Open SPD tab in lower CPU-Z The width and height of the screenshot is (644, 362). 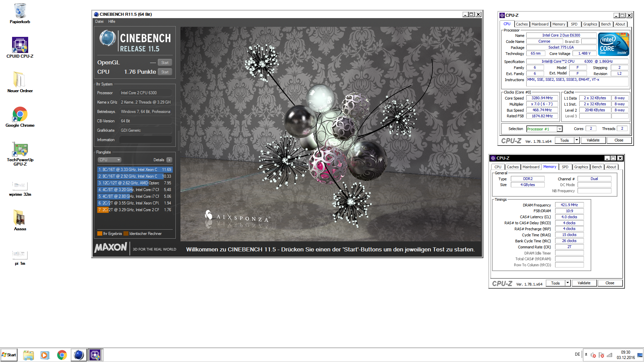pos(565,167)
